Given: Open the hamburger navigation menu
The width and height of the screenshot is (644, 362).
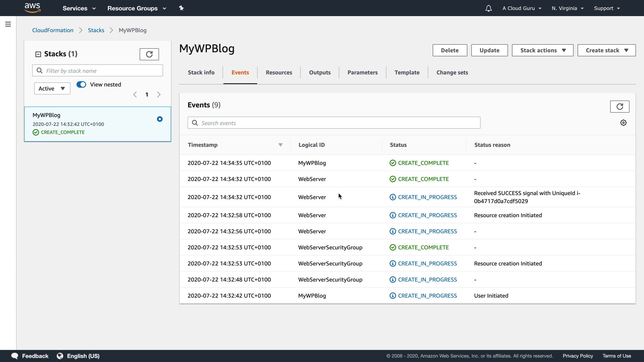Looking at the screenshot, I should point(8,24).
